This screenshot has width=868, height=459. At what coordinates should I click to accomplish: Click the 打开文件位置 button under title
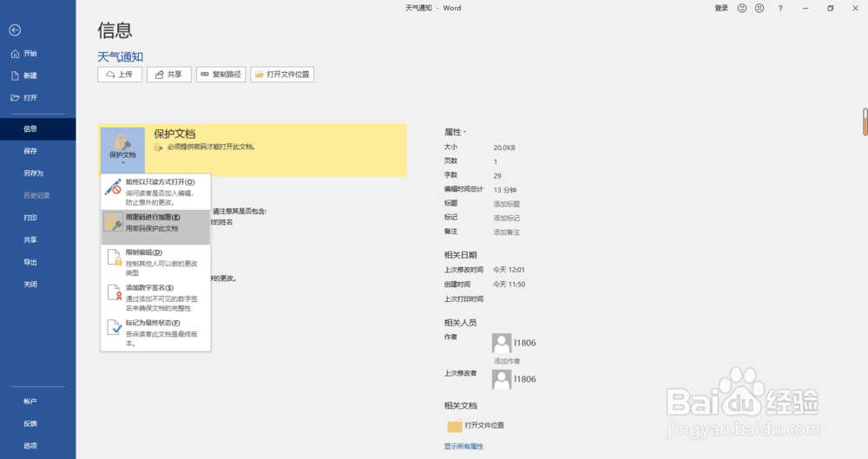[x=282, y=75]
